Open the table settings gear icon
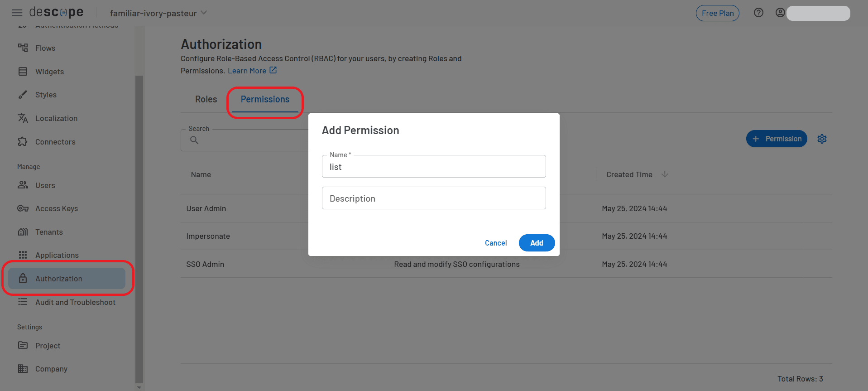The image size is (868, 391). coord(822,139)
